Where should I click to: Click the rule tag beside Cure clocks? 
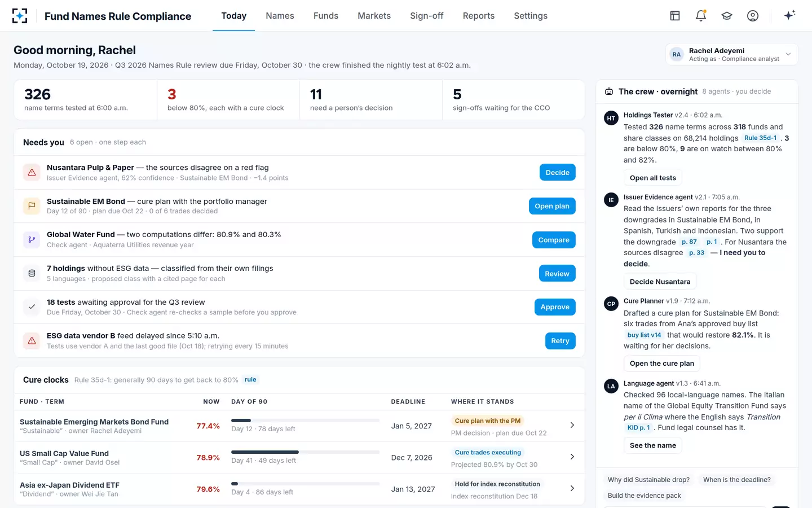coord(250,380)
